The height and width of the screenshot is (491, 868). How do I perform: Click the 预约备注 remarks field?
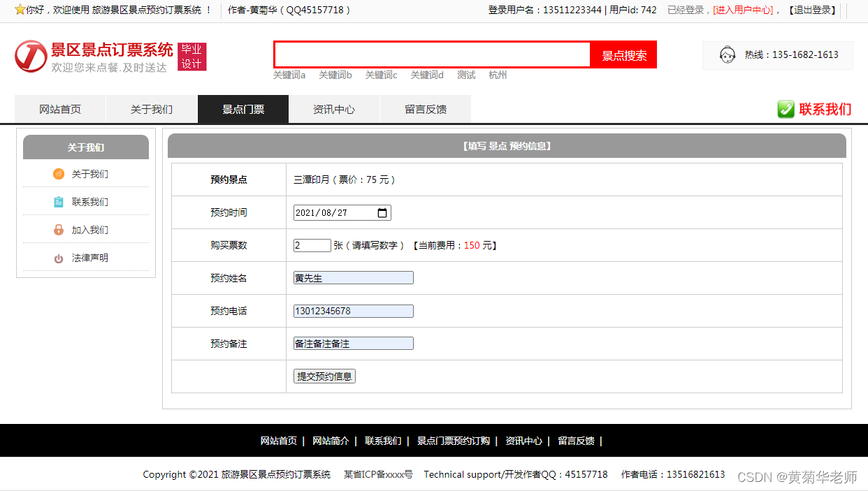(354, 344)
